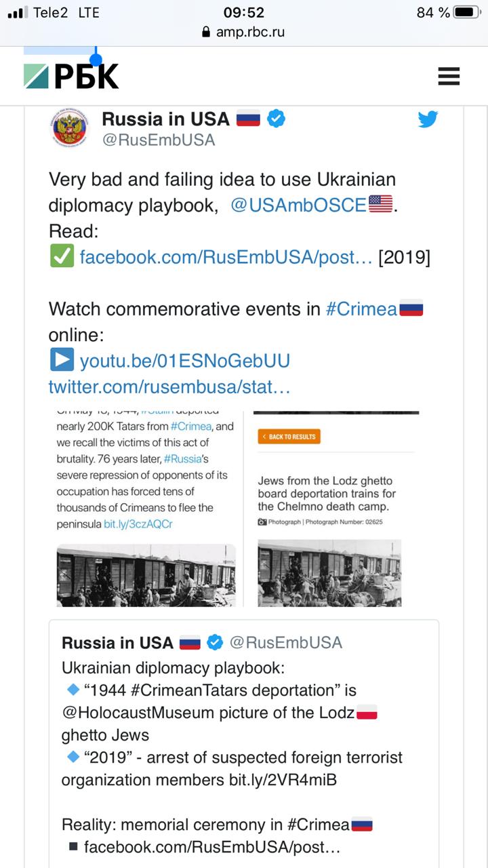Open the left deportation train photo
The image size is (488, 868).
[146, 575]
